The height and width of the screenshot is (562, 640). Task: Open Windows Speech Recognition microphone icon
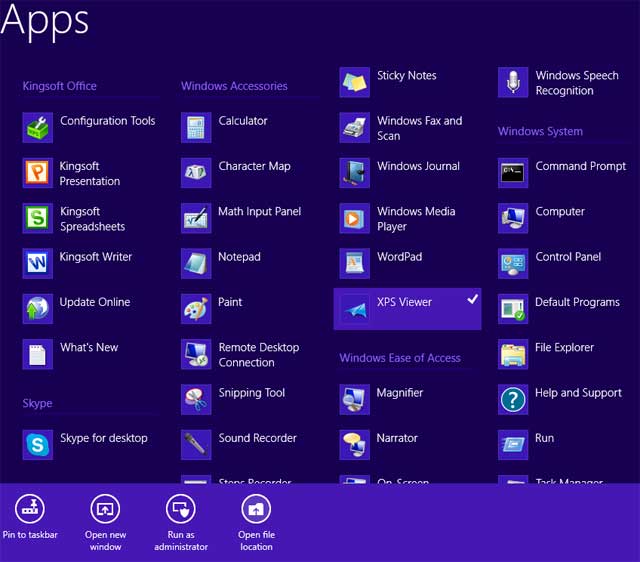[x=513, y=82]
